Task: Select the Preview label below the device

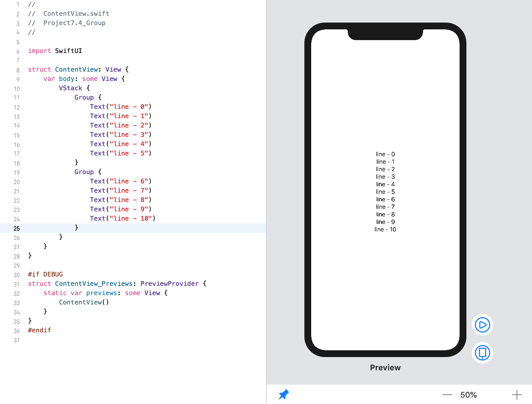Action: pos(385,367)
